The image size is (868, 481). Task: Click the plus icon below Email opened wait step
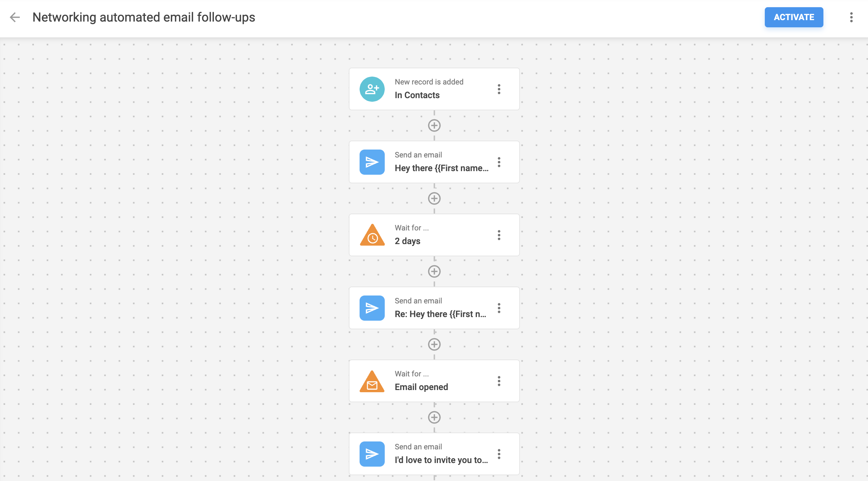tap(434, 417)
